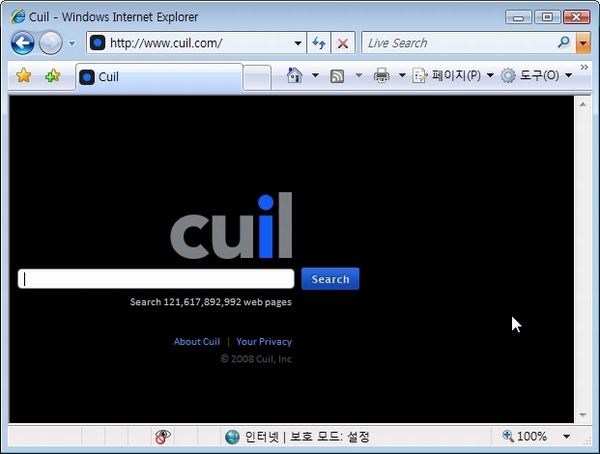Expand the Home button dropdown arrow
The height and width of the screenshot is (454, 600).
point(315,75)
